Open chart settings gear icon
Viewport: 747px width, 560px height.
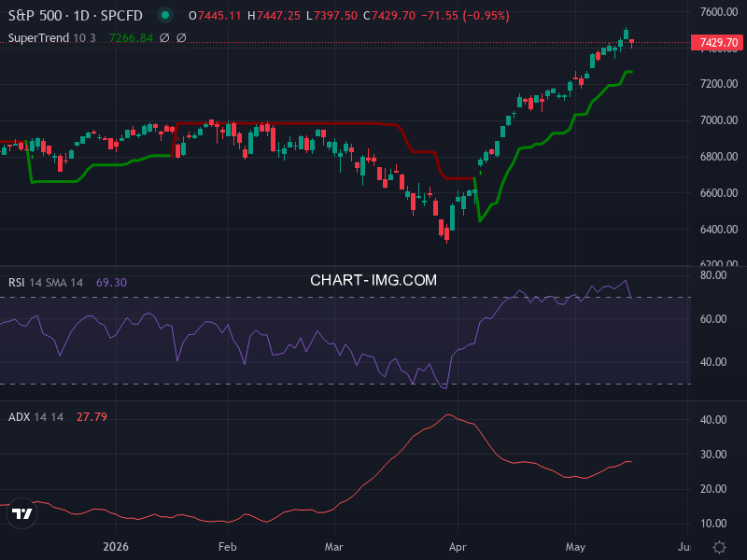(719, 547)
